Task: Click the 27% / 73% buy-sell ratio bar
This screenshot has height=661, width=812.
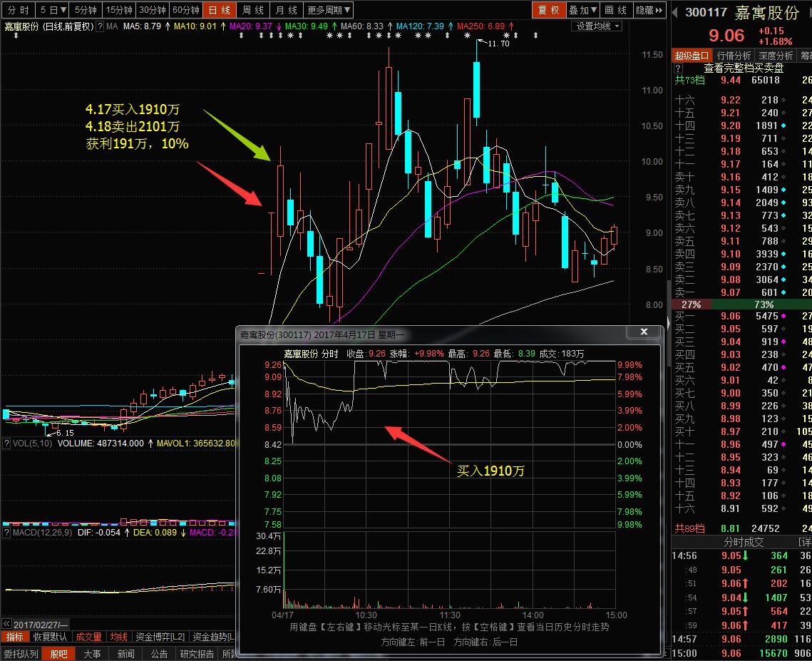Action: (741, 304)
